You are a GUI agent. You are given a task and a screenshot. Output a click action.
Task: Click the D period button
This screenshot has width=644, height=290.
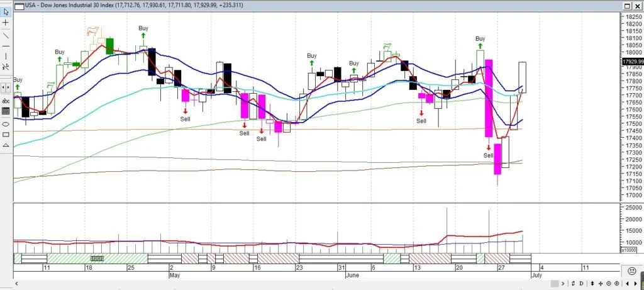(581, 284)
